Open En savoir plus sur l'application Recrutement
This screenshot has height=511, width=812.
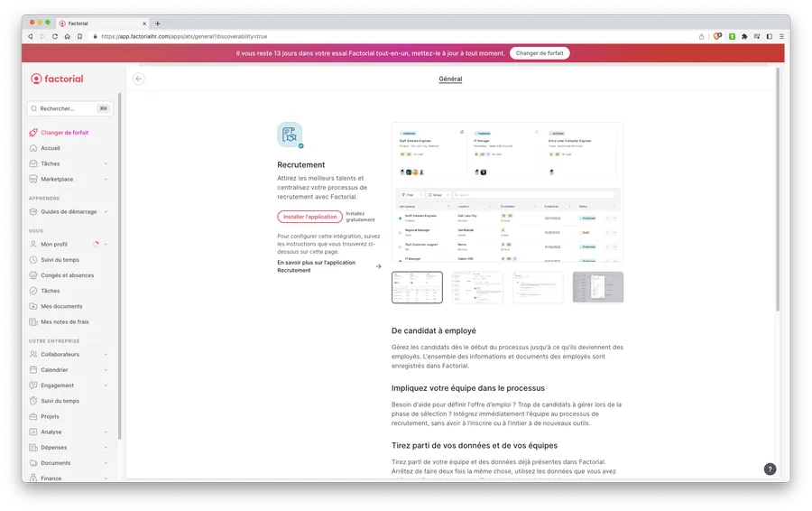point(328,266)
